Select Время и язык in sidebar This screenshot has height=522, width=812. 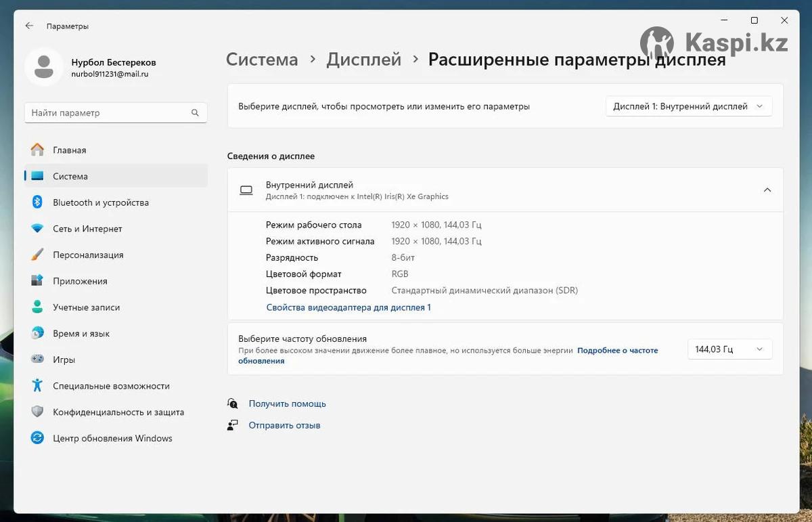pos(81,334)
